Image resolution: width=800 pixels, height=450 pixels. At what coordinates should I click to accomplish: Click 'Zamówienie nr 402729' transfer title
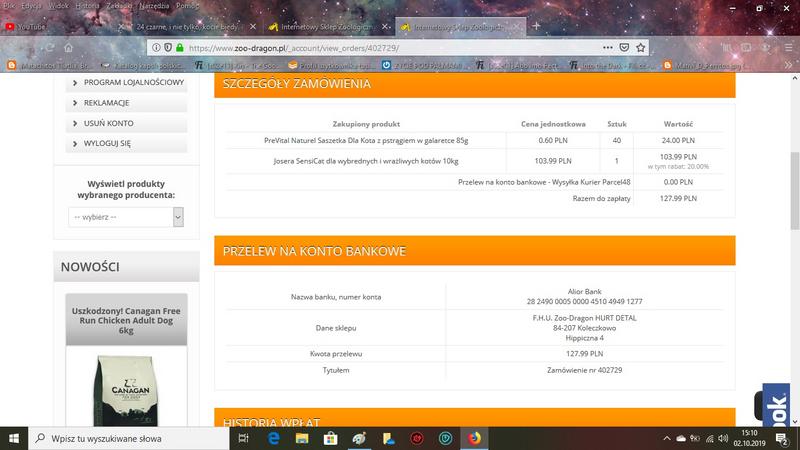585,370
